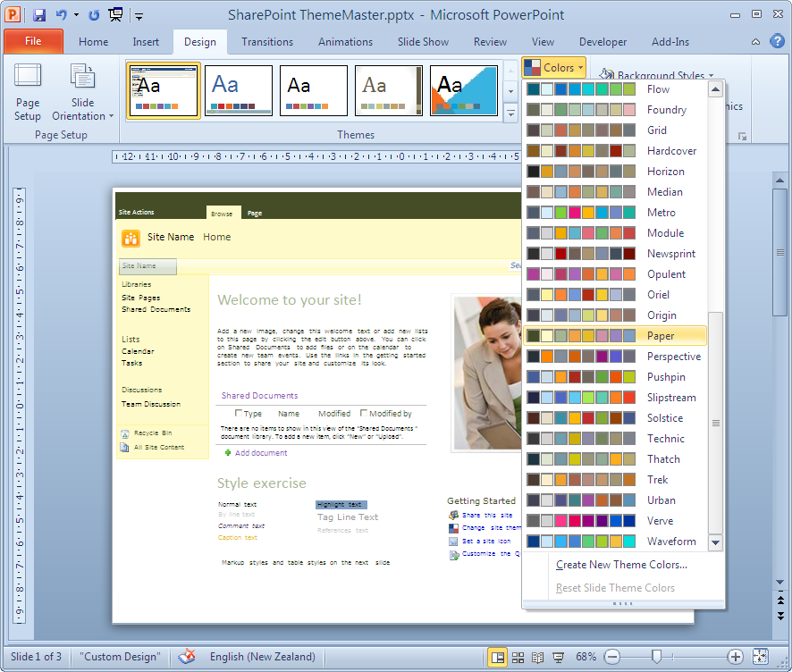Screen dimensions: 792x672
Task: Select the theme thumbnail with orange and blue design
Action: (x=464, y=90)
